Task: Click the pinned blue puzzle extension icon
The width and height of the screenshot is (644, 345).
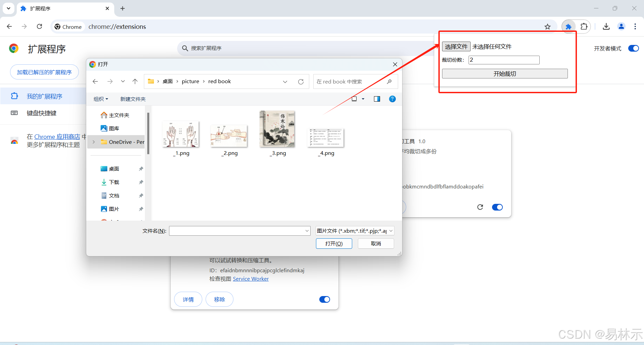Action: pos(569,26)
